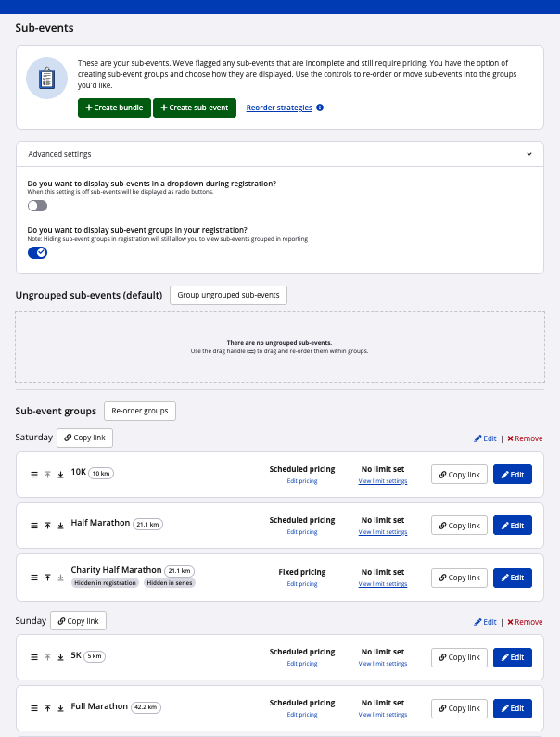Image resolution: width=560 pixels, height=737 pixels.
Task: Disable the display sub-event groups toggle
Action: click(37, 252)
